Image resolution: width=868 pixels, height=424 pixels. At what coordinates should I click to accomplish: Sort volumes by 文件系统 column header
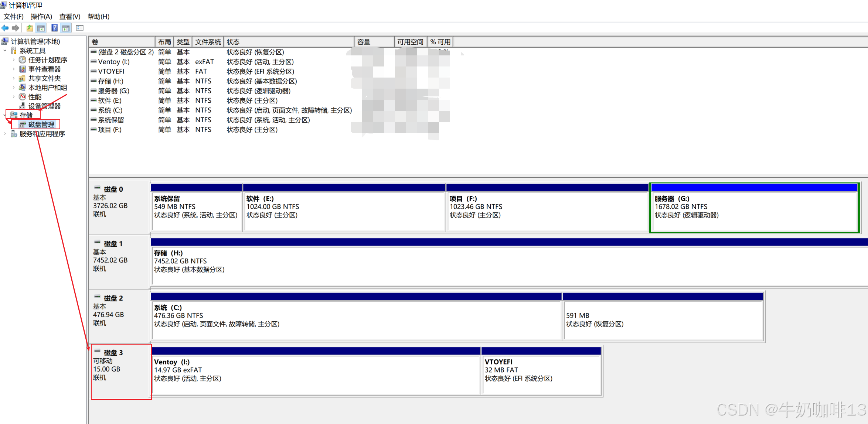[x=208, y=42]
